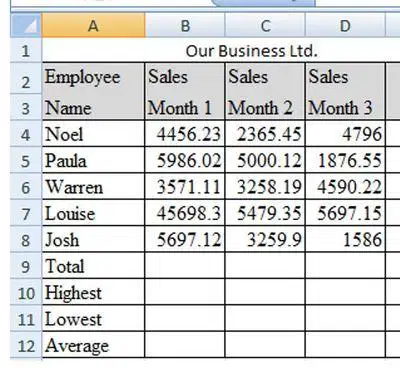Select Noel's Month 1 value 4456.23

point(185,134)
